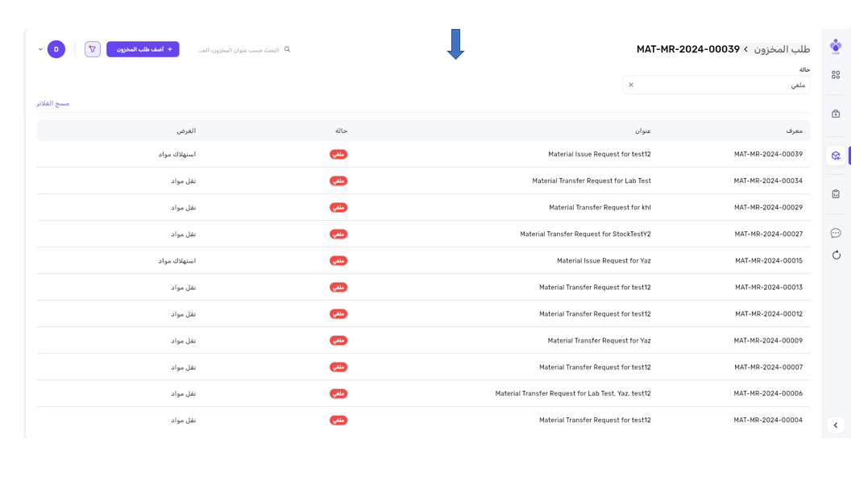
Task: Click the magnifier search icon
Action: pos(287,50)
